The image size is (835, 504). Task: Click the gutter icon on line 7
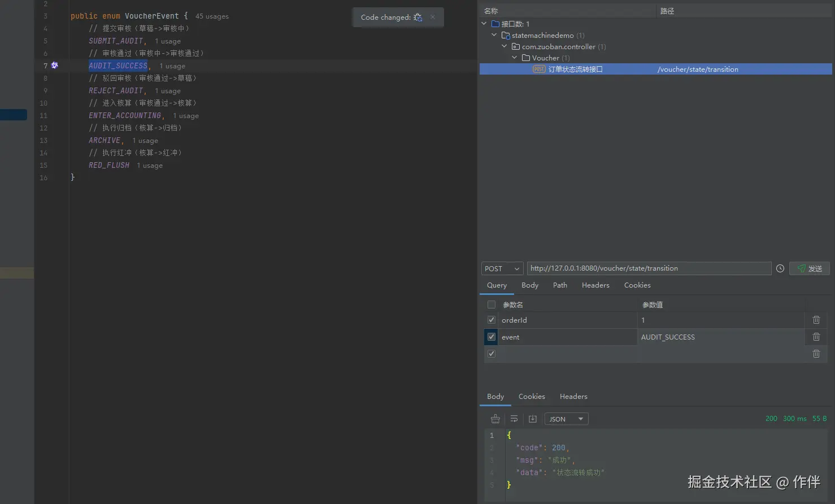click(x=55, y=66)
